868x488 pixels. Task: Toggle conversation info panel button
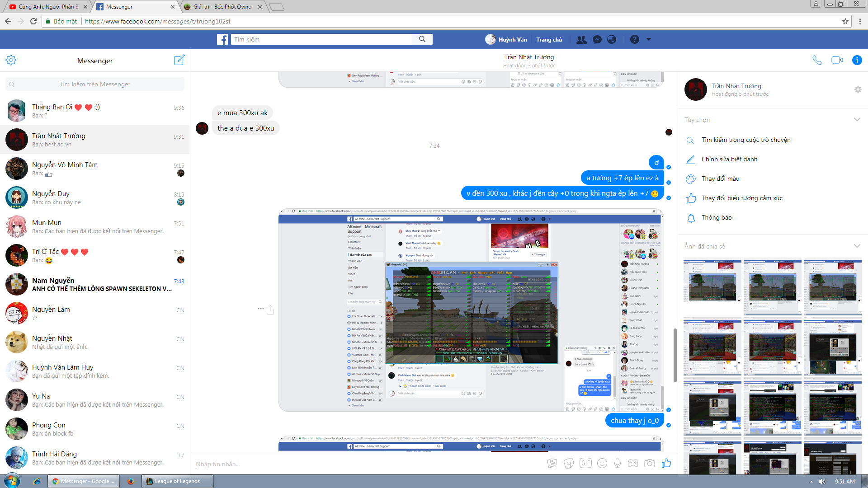pos(857,60)
